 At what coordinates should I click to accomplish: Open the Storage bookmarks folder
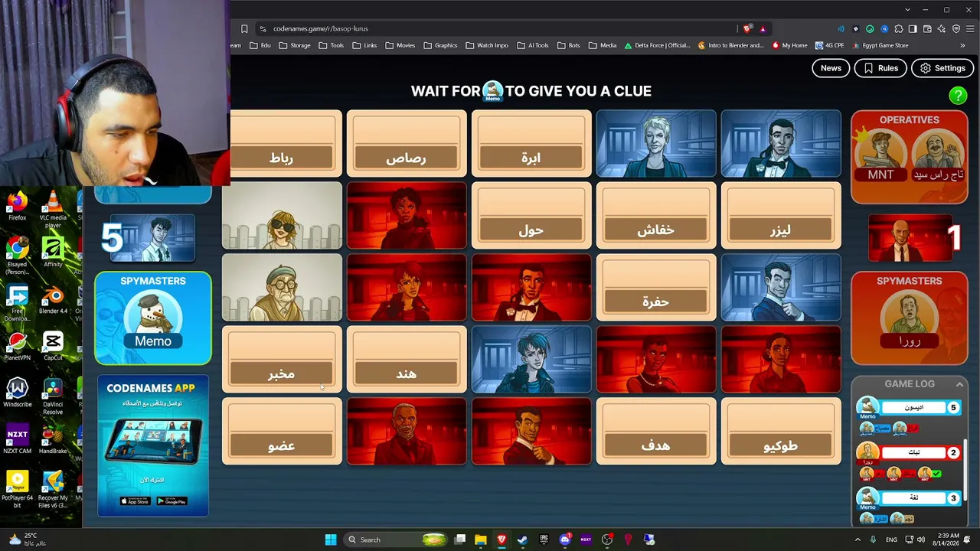(x=295, y=45)
